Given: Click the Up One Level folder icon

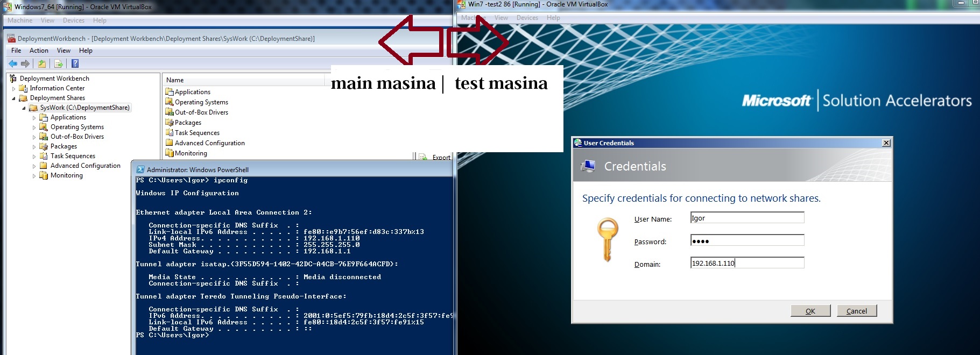Looking at the screenshot, I should point(41,63).
